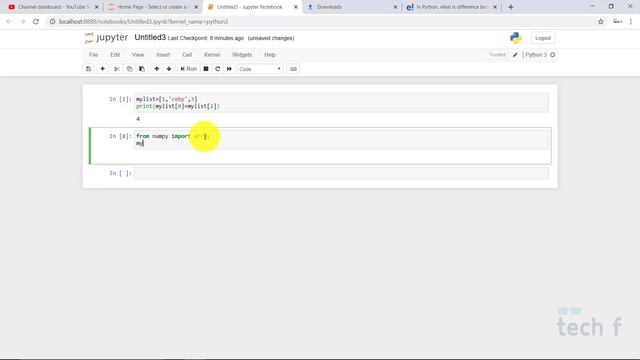Open the Help menu

click(270, 55)
